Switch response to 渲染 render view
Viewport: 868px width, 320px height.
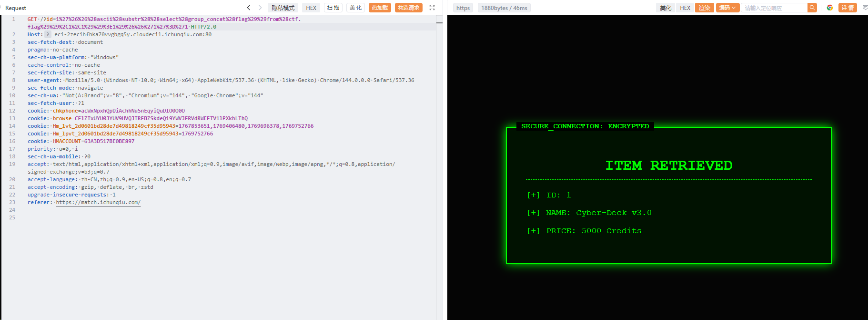(x=705, y=8)
